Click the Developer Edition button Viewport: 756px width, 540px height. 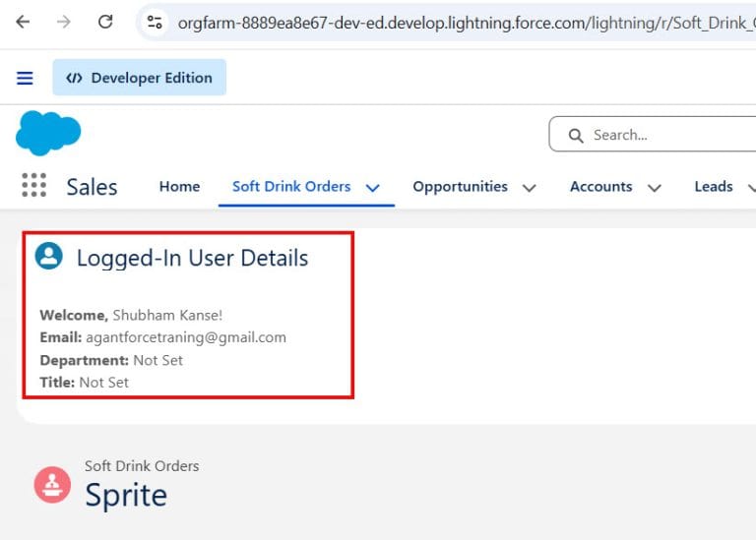(x=140, y=78)
